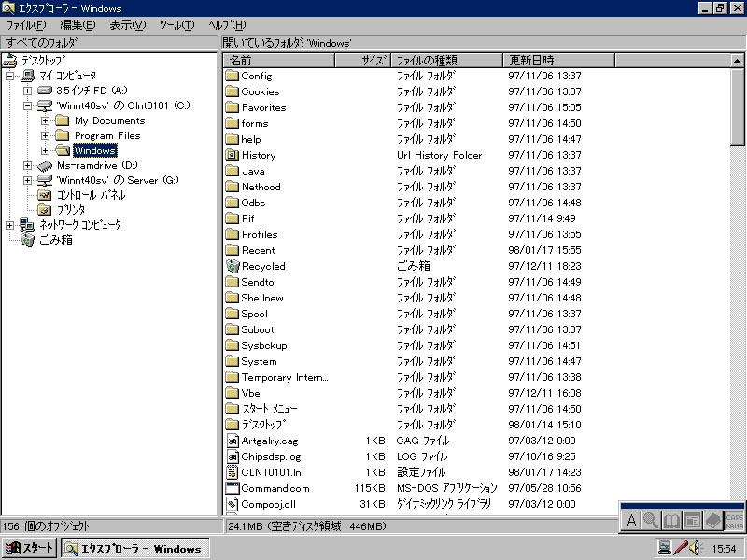Click the 15:54 clock in the tray

click(725, 549)
